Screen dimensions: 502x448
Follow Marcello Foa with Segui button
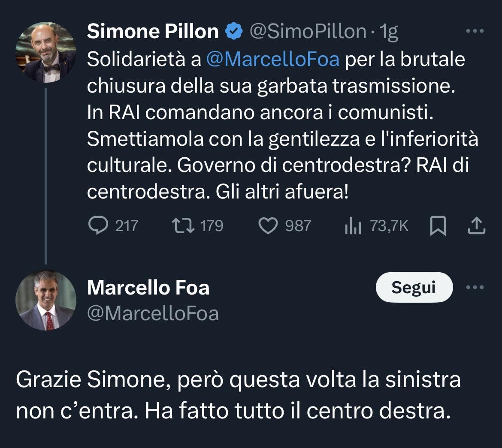click(x=414, y=287)
